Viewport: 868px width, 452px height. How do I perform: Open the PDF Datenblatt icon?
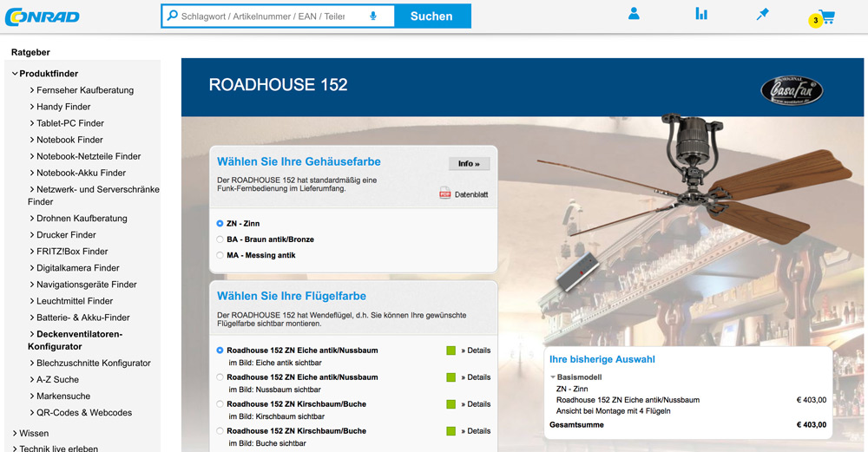(444, 193)
